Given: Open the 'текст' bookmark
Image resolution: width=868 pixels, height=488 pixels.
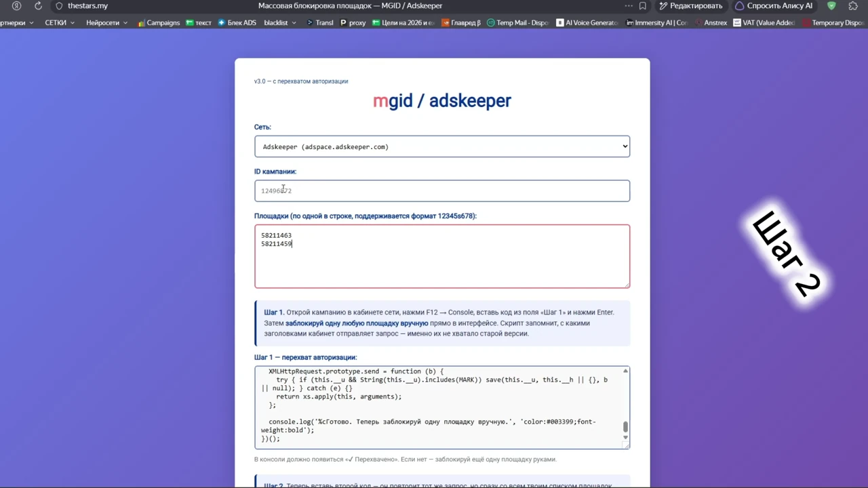Looking at the screenshot, I should pyautogui.click(x=199, y=23).
